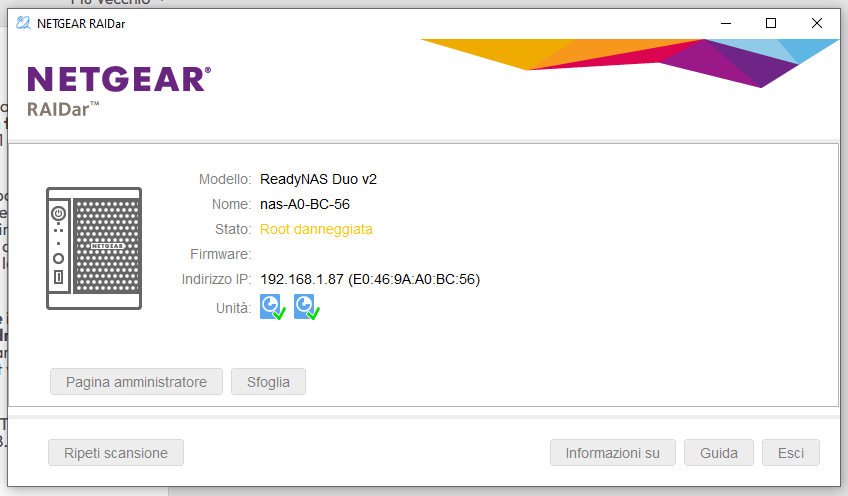Click the Modello label
The height and width of the screenshot is (496, 848).
[x=225, y=179]
